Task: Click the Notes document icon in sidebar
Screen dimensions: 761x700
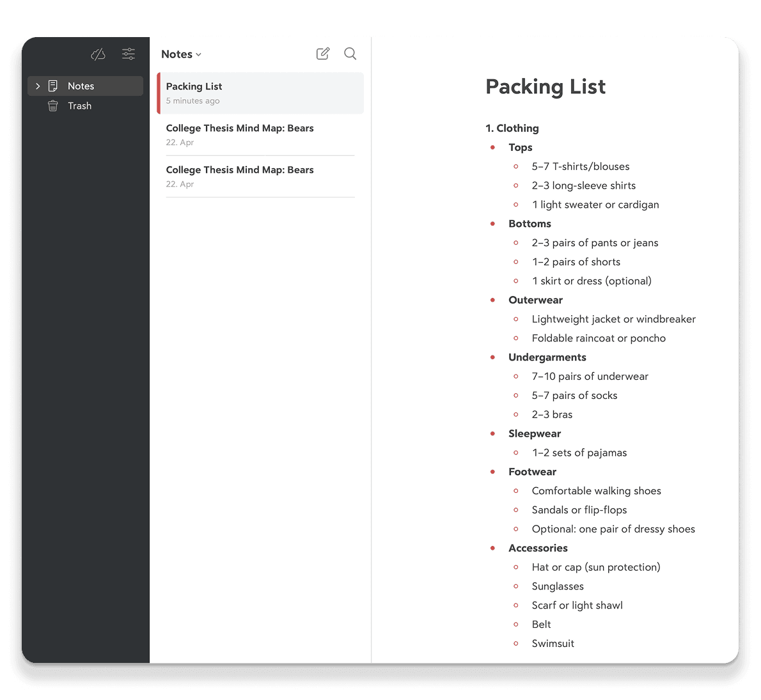Action: coord(54,86)
